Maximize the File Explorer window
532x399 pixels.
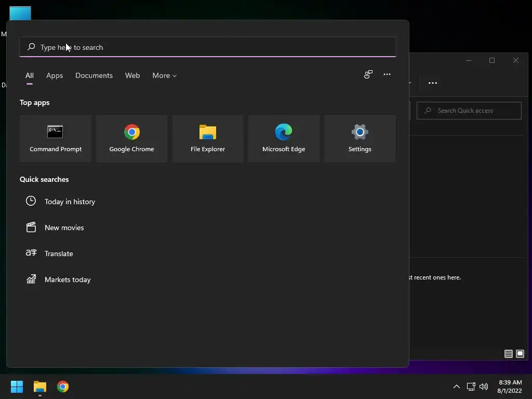[x=492, y=60]
